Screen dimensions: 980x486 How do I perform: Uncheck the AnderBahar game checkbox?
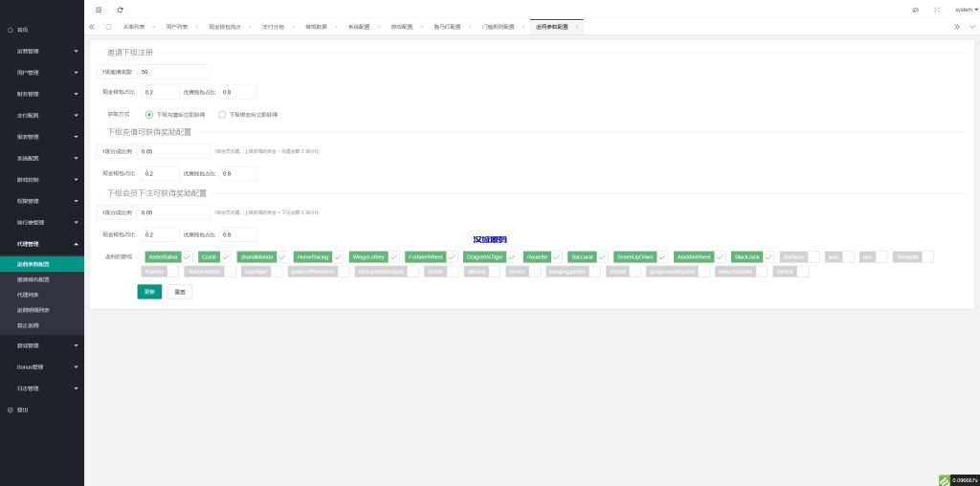pos(188,256)
